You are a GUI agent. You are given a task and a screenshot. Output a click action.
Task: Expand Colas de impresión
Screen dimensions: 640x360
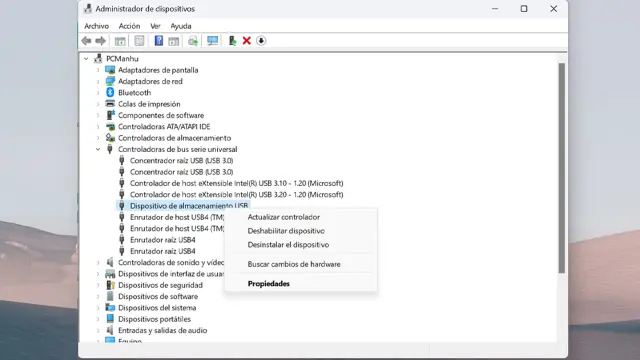98,104
